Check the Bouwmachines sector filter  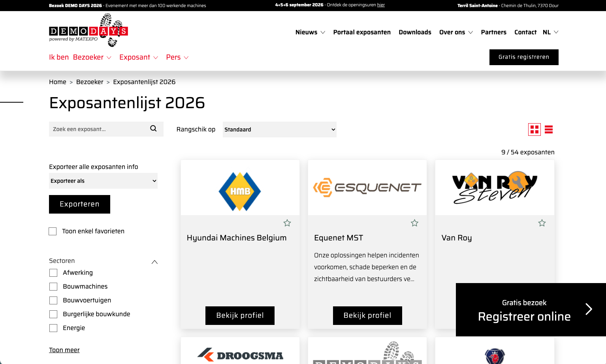click(53, 287)
